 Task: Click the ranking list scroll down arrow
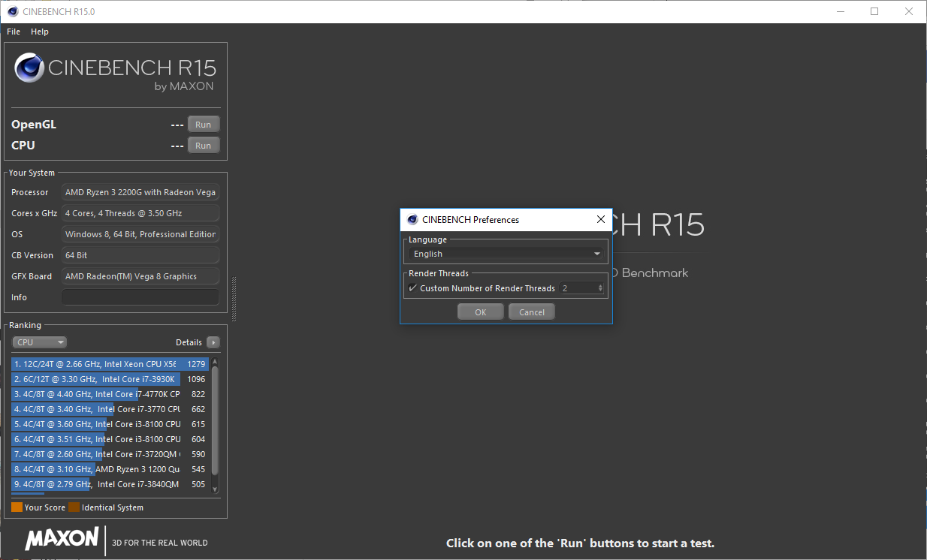pyautogui.click(x=216, y=489)
